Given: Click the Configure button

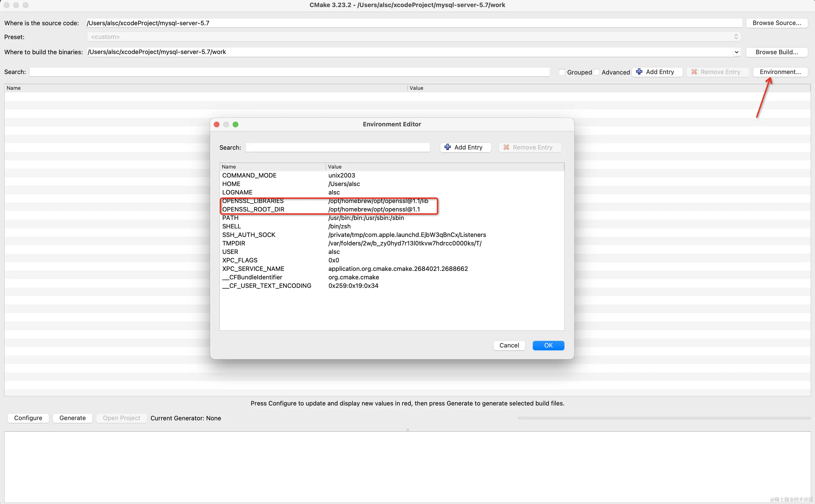Looking at the screenshot, I should point(28,418).
